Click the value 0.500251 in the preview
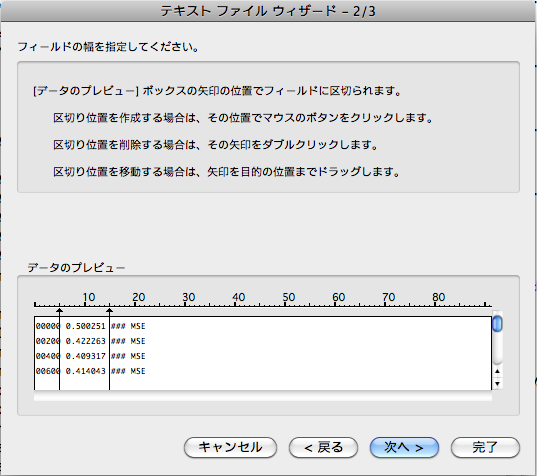 [85, 326]
